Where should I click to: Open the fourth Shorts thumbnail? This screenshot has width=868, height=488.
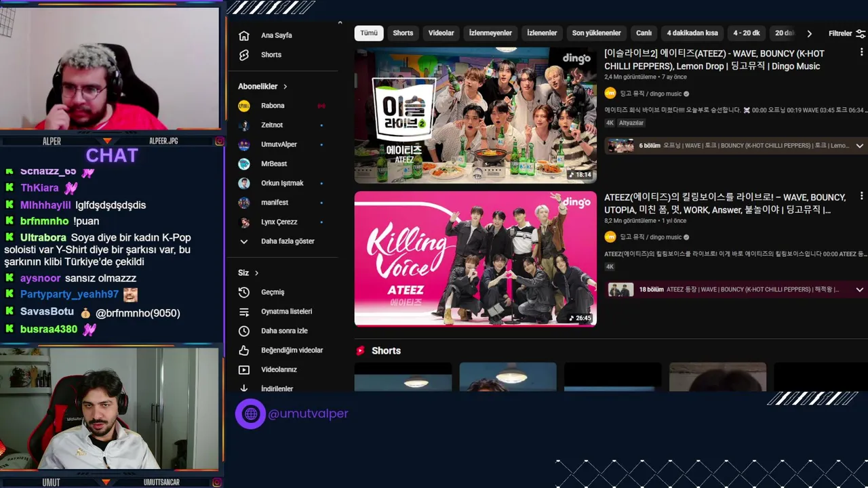click(x=718, y=377)
